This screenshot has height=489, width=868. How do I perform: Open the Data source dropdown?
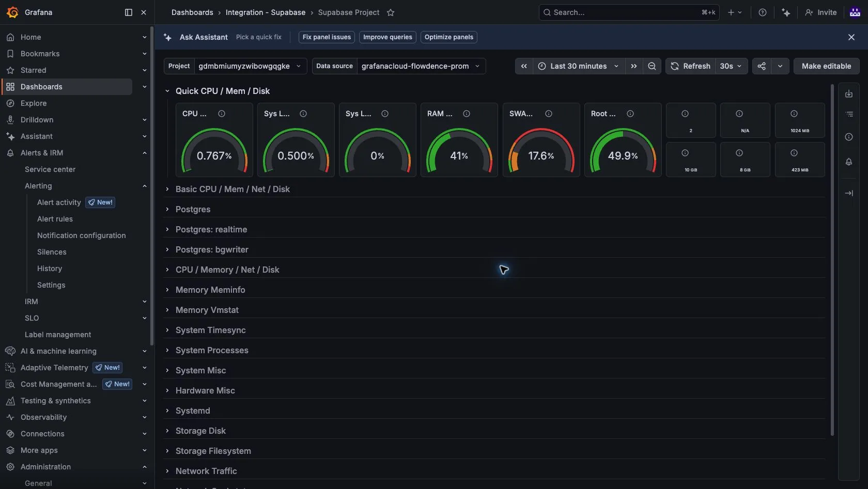(x=421, y=66)
